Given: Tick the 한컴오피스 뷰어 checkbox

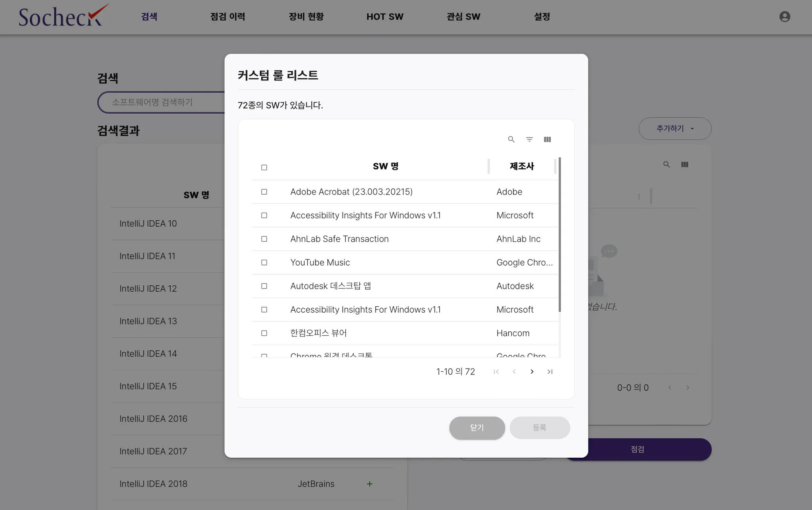Looking at the screenshot, I should click(x=264, y=333).
